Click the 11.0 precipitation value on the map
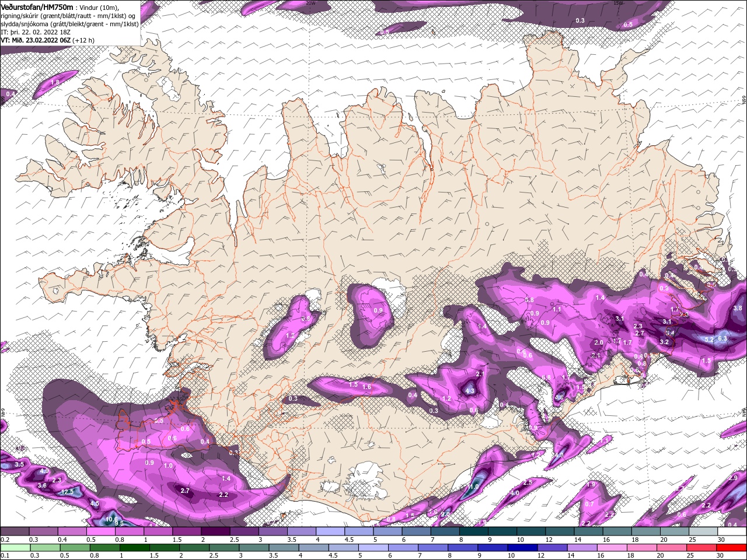 (473, 487)
